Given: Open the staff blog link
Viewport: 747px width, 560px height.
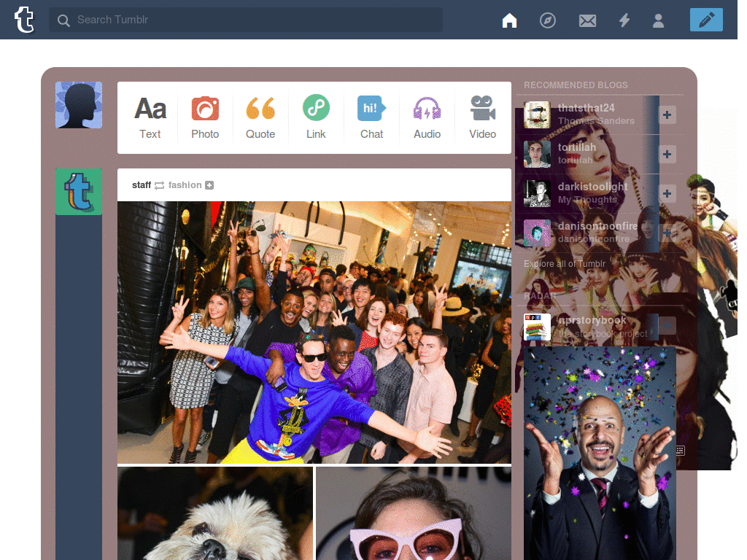Looking at the screenshot, I should (142, 184).
